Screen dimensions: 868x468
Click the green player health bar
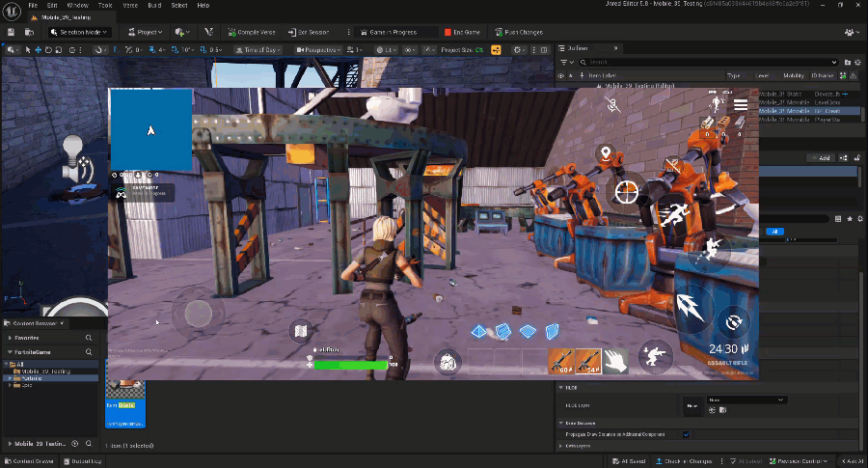(x=349, y=365)
